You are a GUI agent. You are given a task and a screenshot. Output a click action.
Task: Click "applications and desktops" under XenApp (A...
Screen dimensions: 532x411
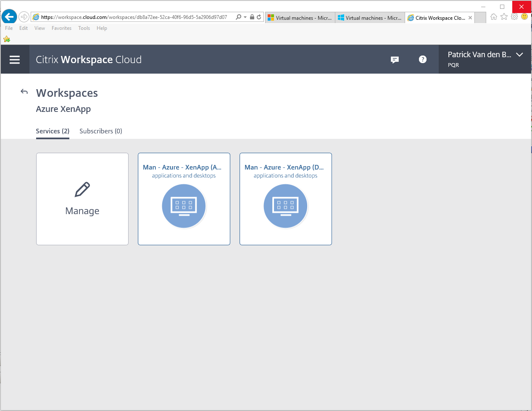pyautogui.click(x=184, y=176)
